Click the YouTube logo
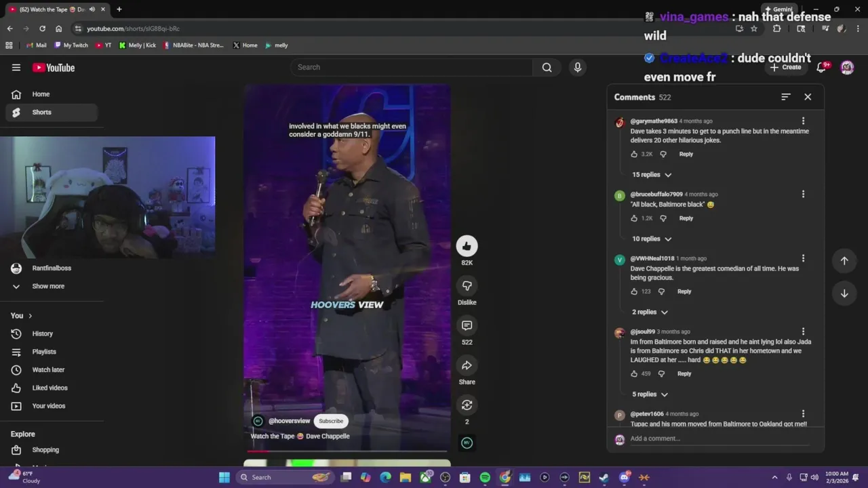This screenshot has width=868, height=488. (54, 68)
